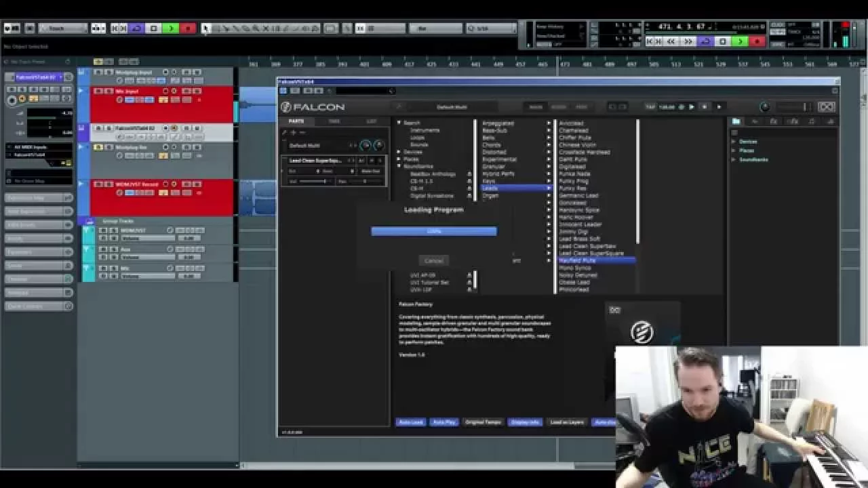868x488 pixels.
Task: Select the Mono Syncs preset
Action: click(x=575, y=268)
